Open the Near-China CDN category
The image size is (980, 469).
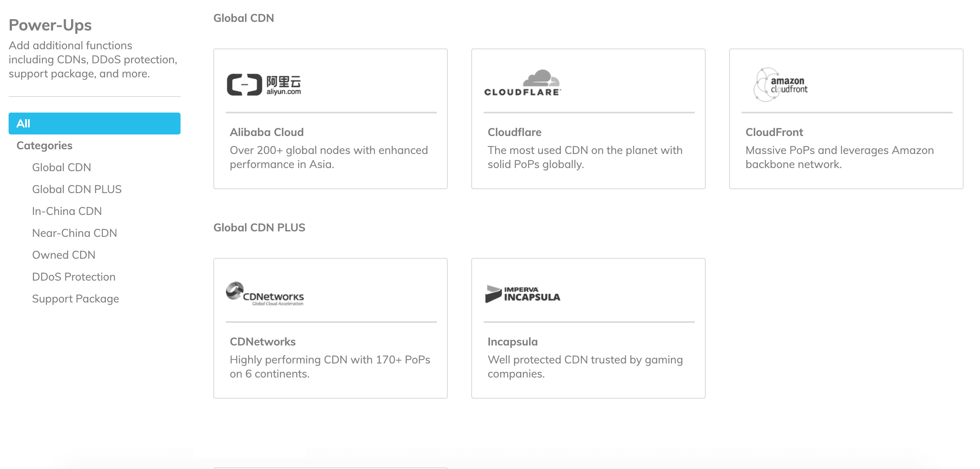coord(74,233)
